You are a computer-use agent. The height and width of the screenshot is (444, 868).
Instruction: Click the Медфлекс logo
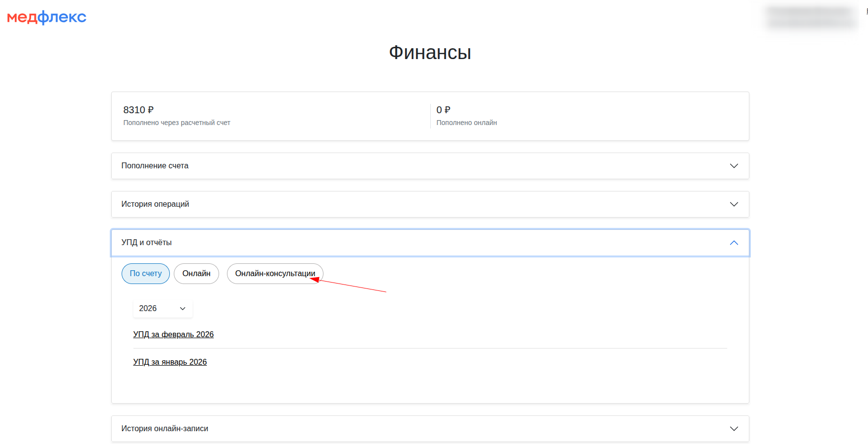(47, 17)
